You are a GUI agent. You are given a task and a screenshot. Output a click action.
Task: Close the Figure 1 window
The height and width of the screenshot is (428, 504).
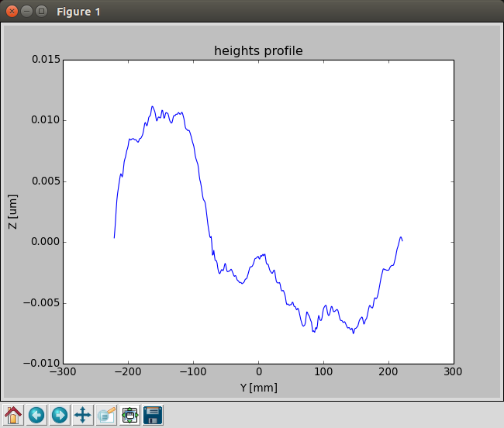click(x=12, y=12)
